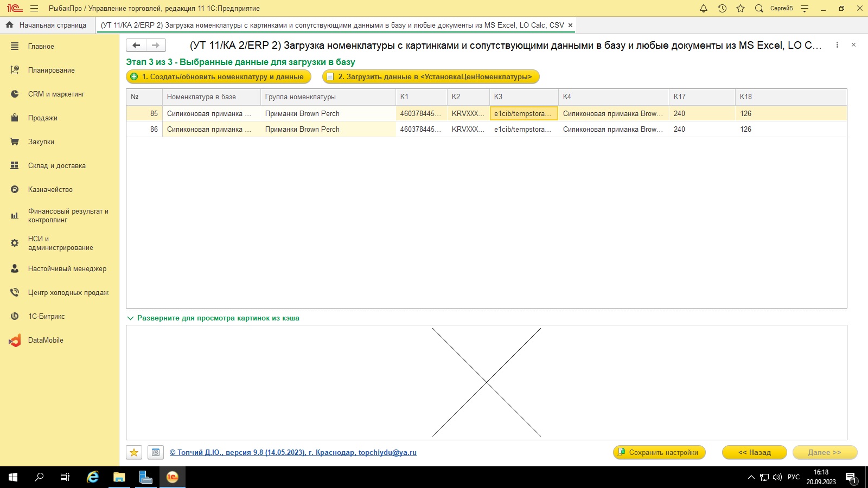Open the service settings menu icon beside СергейБ
Image resolution: width=868 pixels, height=488 pixels.
(805, 8)
